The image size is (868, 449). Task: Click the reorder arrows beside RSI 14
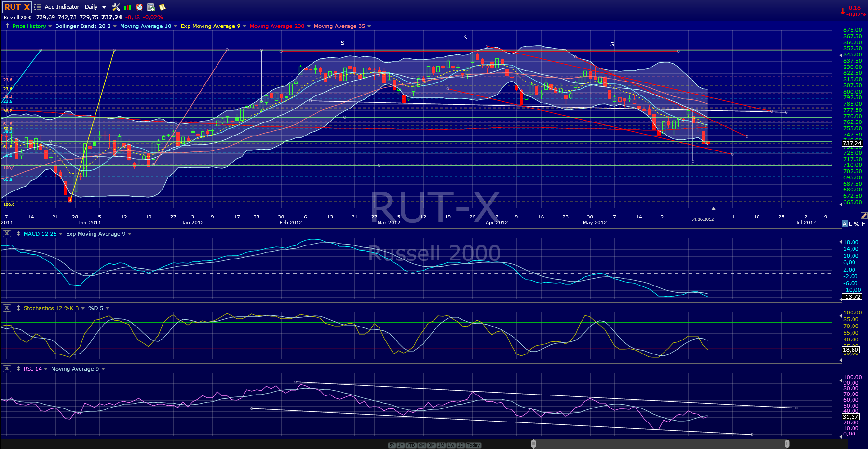(18, 369)
